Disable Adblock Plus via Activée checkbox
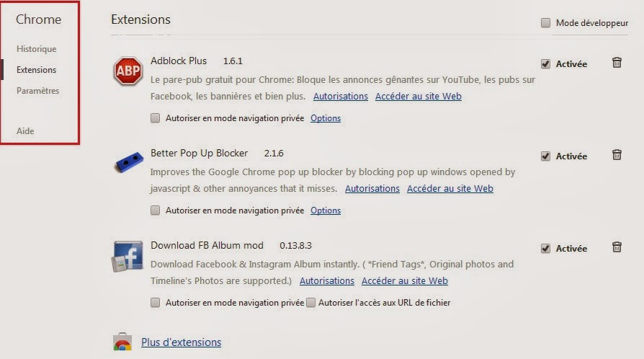This screenshot has width=644, height=359. tap(545, 63)
